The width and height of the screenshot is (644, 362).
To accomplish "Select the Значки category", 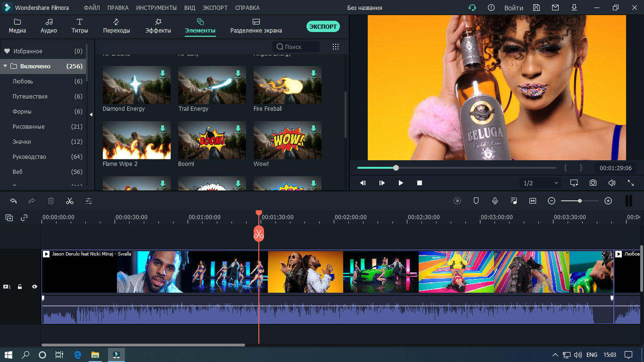I will click(x=43, y=141).
